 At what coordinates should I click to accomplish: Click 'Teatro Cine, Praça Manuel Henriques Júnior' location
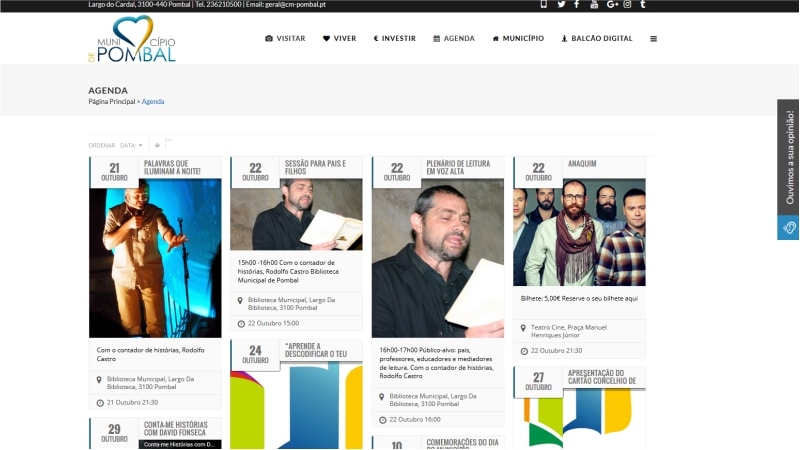(569, 331)
